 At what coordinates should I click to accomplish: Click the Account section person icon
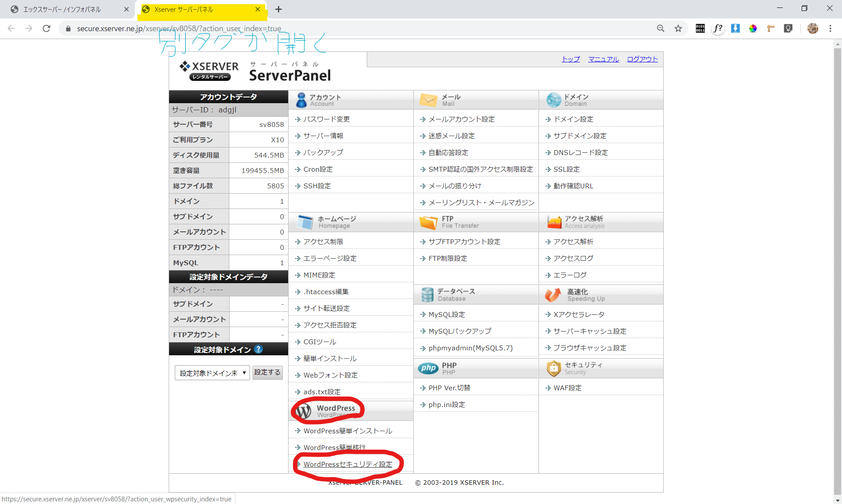point(301,100)
